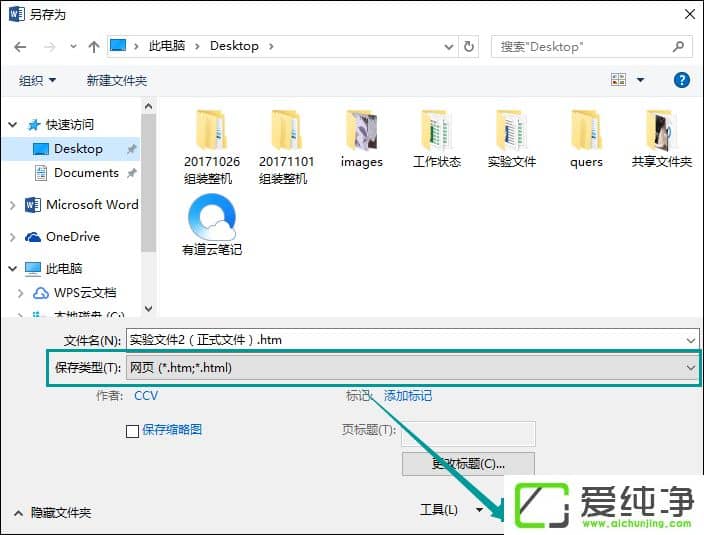Click the 新建文件夹 button
704x535 pixels.
point(117,80)
